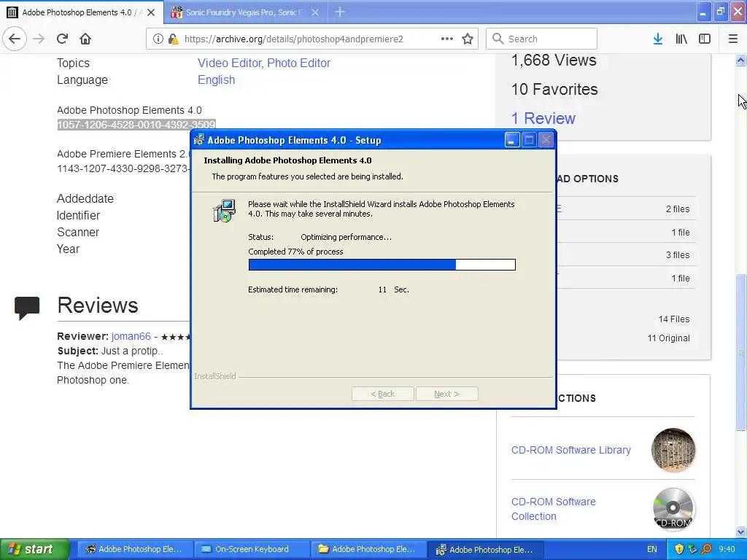Click the security shield tray icon
This screenshot has width=747, height=560.
coord(679,550)
